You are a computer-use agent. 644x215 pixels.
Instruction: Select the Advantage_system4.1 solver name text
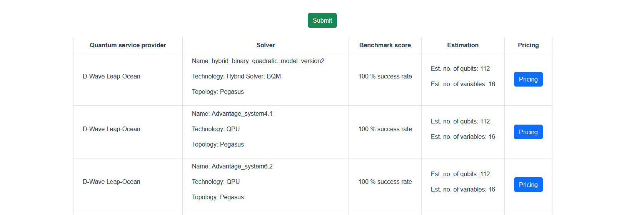(x=242, y=114)
